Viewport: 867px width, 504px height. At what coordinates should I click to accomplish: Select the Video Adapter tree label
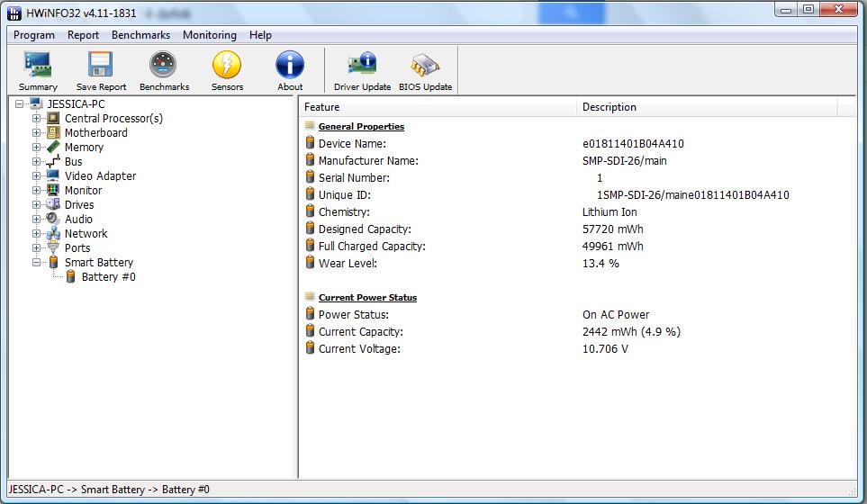[100, 175]
